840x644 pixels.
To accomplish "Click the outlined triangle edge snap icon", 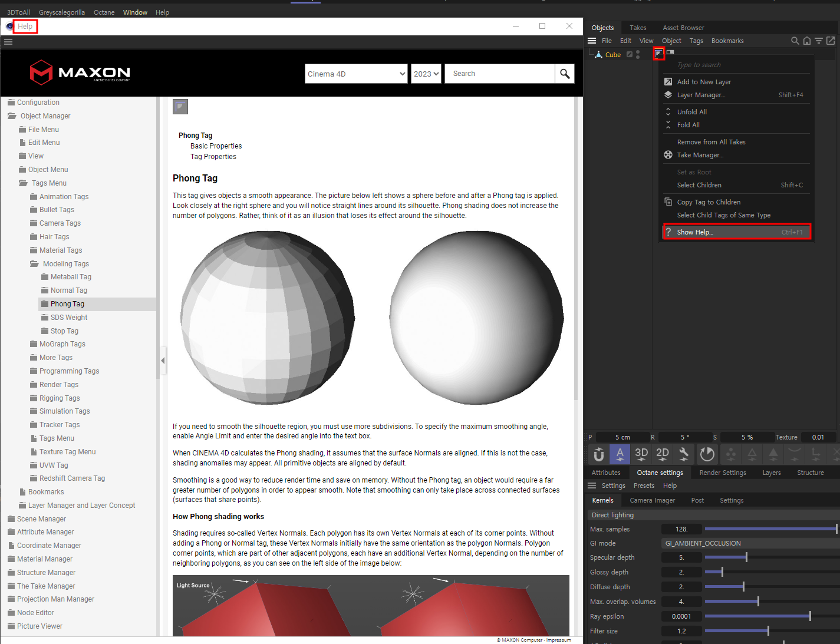I will pos(752,454).
